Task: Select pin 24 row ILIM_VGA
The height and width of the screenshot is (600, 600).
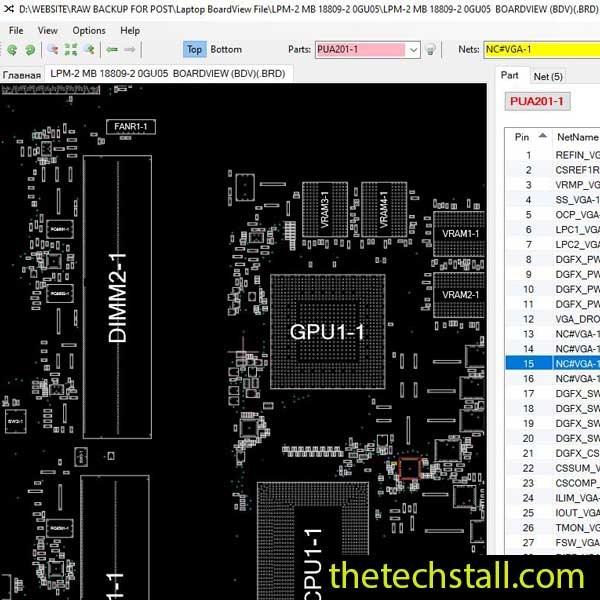Action: (553, 498)
